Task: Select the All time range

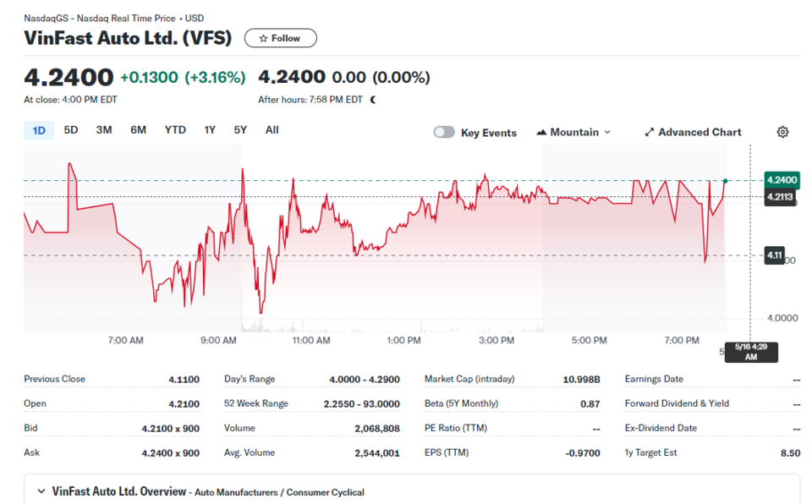Action: (x=272, y=130)
